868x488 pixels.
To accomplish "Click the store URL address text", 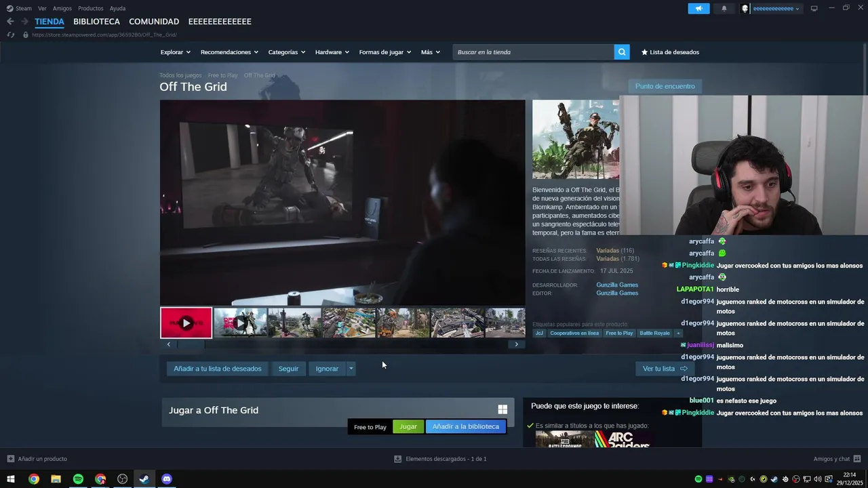I will [104, 35].
